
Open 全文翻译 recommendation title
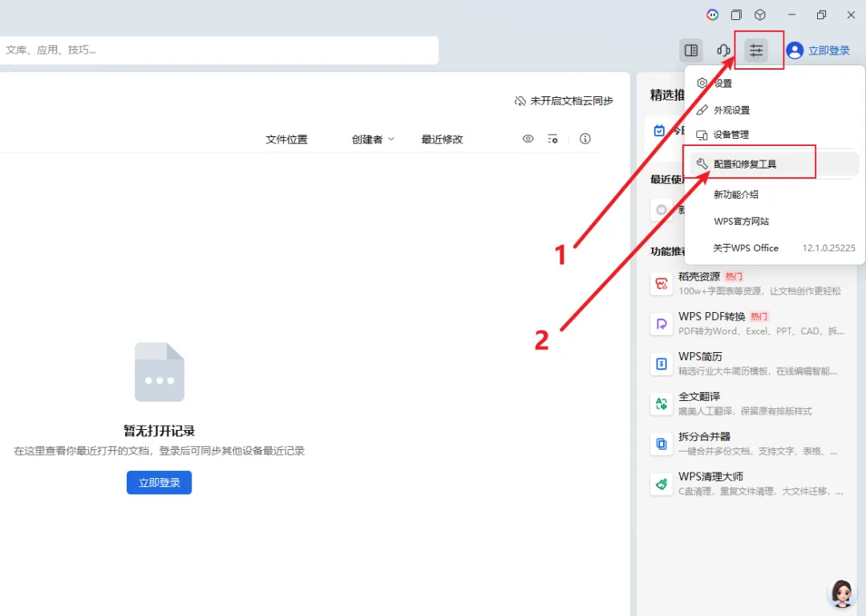[698, 396]
